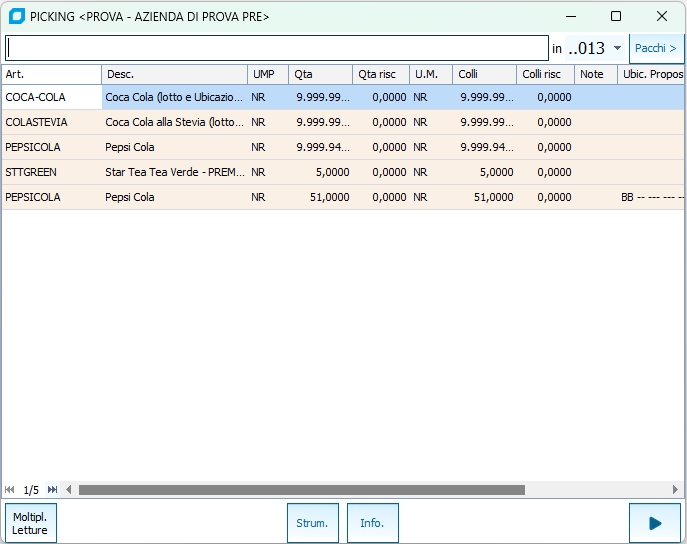
Task: Click the play arrow button at bottom right
Action: pyautogui.click(x=655, y=523)
